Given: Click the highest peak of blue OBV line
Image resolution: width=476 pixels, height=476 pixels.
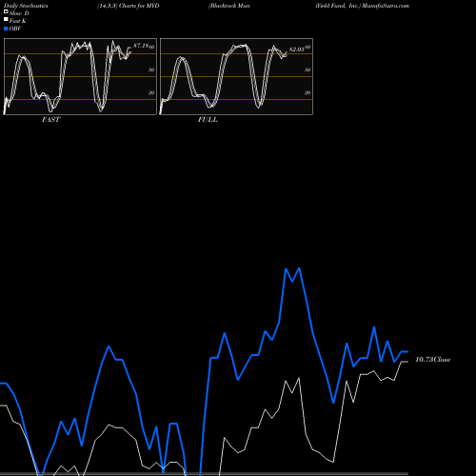Looking at the screenshot, I should (x=299, y=268).
